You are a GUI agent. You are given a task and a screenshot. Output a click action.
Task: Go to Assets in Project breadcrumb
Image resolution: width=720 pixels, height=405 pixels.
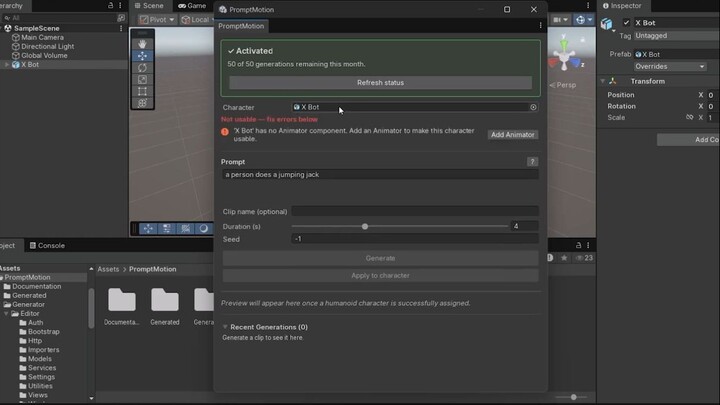(108, 269)
